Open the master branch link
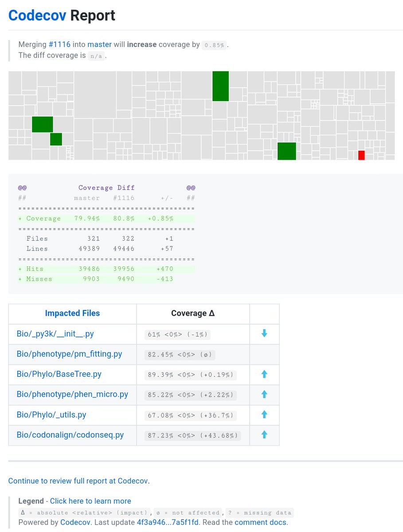This screenshot has width=403, height=532. click(x=100, y=45)
